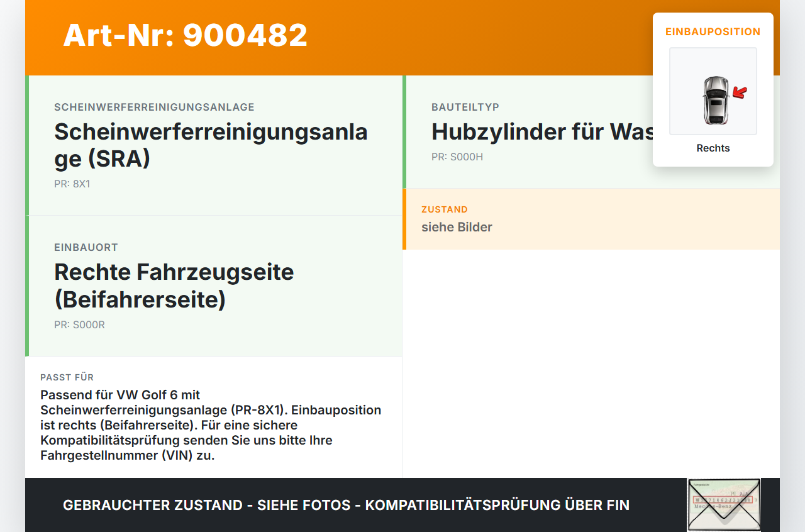Select 'Rechte Fahrzeugseite (Beifahrerseite)' heading
This screenshot has height=532, width=805.
[174, 285]
